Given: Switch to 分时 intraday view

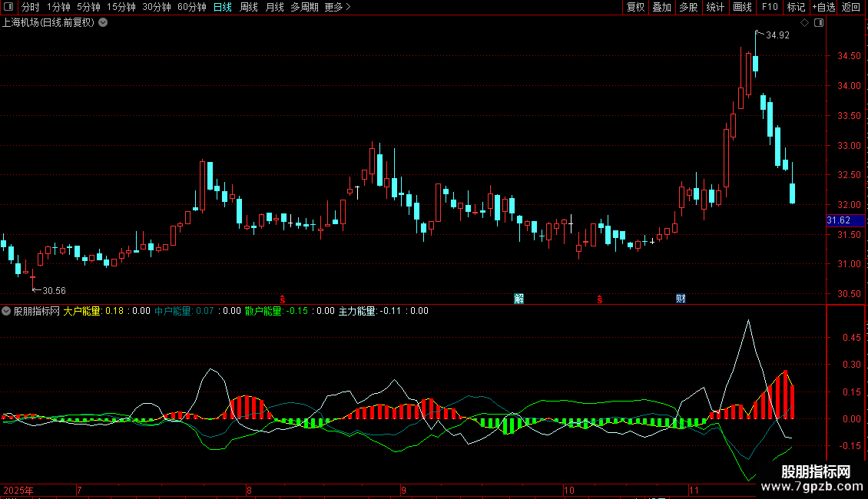Looking at the screenshot, I should coord(31,7).
